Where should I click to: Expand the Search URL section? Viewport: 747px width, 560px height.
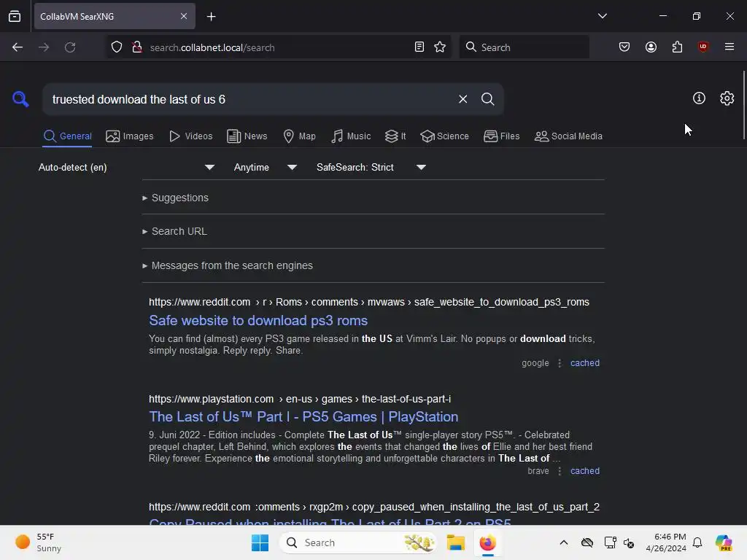[174, 231]
